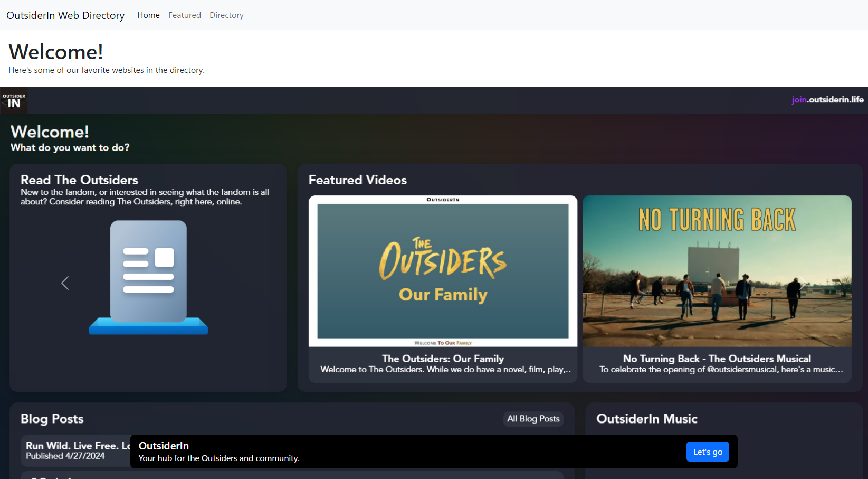
Task: Open the Home menu item
Action: pos(148,15)
